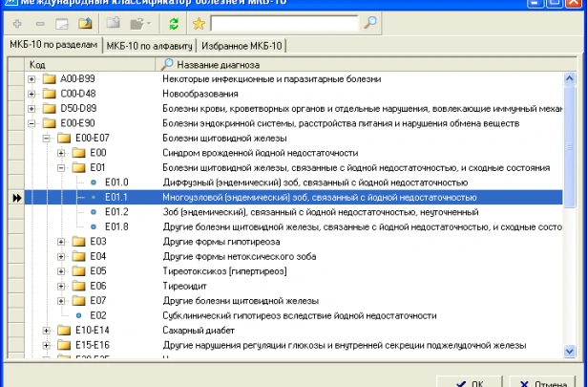Click the magnifier search icon beside search box
Image resolution: width=588 pixels, height=387 pixels.
pyautogui.click(x=370, y=23)
